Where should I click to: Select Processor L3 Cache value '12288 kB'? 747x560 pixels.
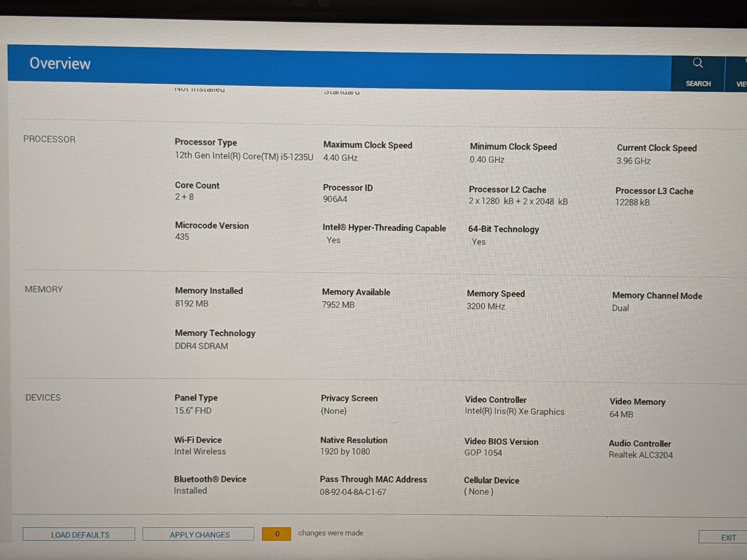(x=633, y=203)
